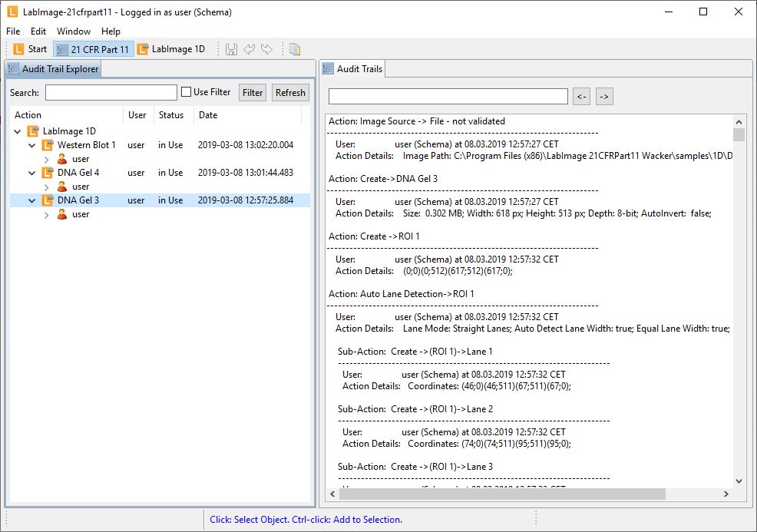
Task: Collapse the DNA Gel 3 node
Action: [32, 200]
